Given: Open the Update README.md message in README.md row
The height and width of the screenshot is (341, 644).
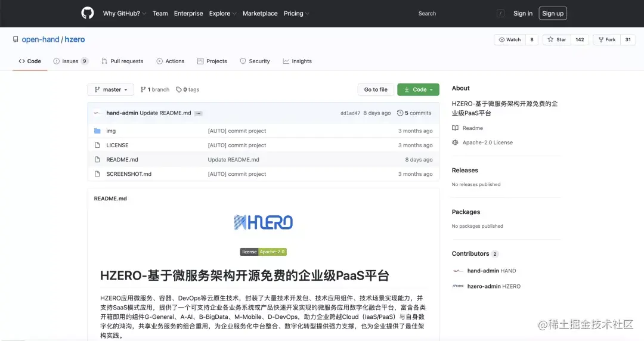Looking at the screenshot, I should [233, 159].
